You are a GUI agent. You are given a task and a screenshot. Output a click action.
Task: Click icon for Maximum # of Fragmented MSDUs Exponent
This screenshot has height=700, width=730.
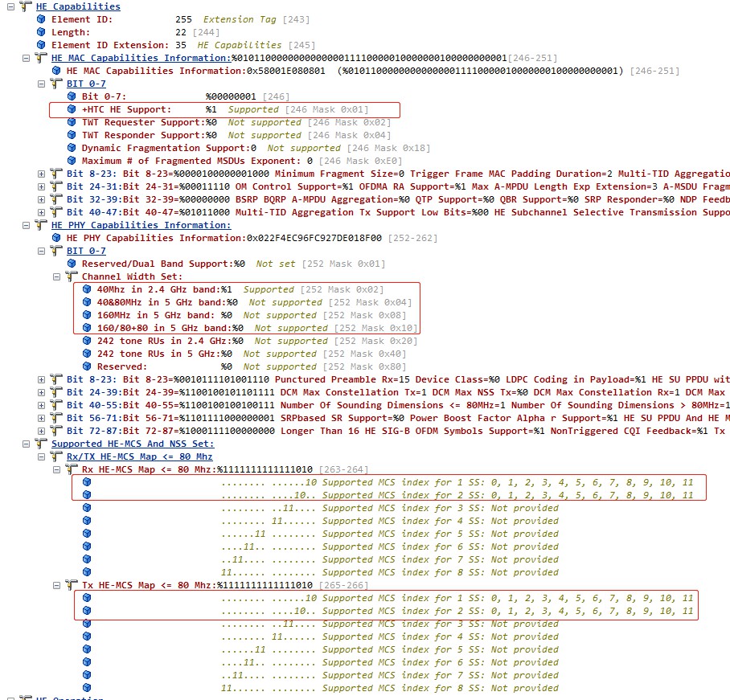(x=72, y=161)
